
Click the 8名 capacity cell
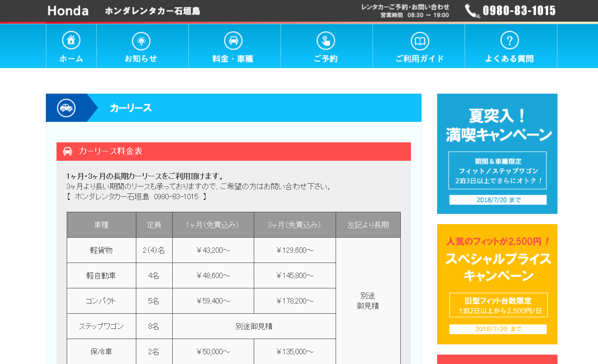pos(154,326)
